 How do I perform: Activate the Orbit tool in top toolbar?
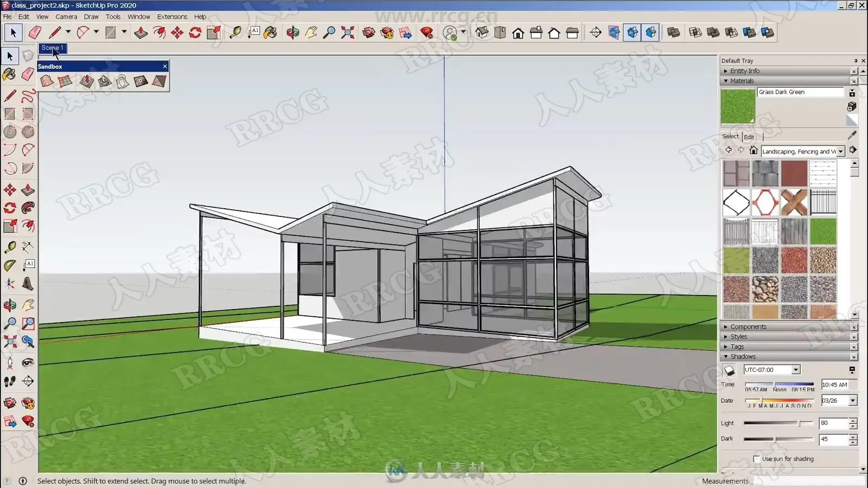(x=293, y=33)
